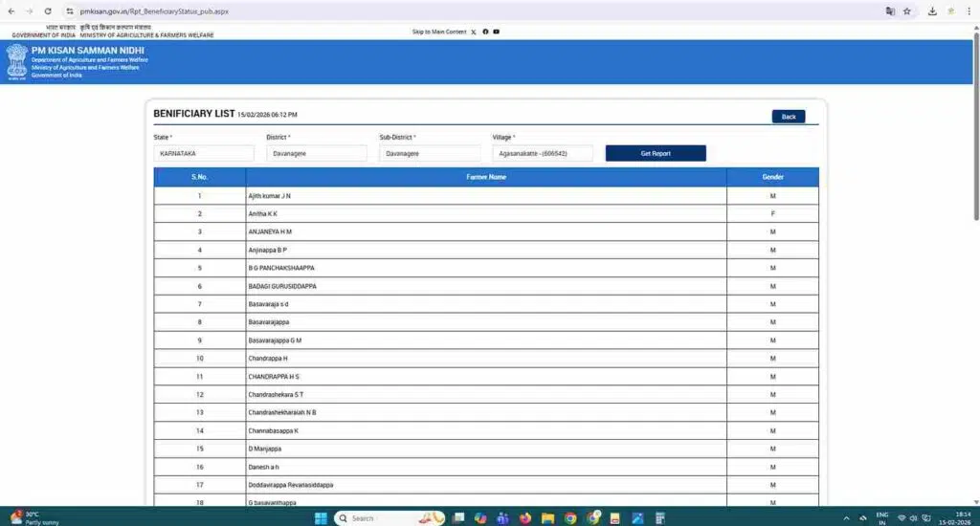Click the taskbar Search box
The width and height of the screenshot is (980, 526).
coord(390,518)
